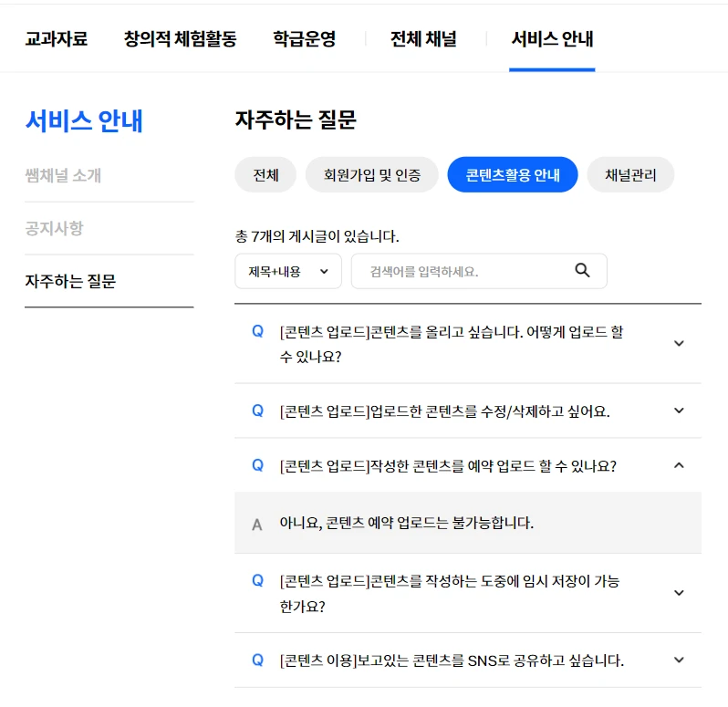The image size is (728, 707).
Task: Select the 전체 category filter tab
Action: click(x=265, y=174)
